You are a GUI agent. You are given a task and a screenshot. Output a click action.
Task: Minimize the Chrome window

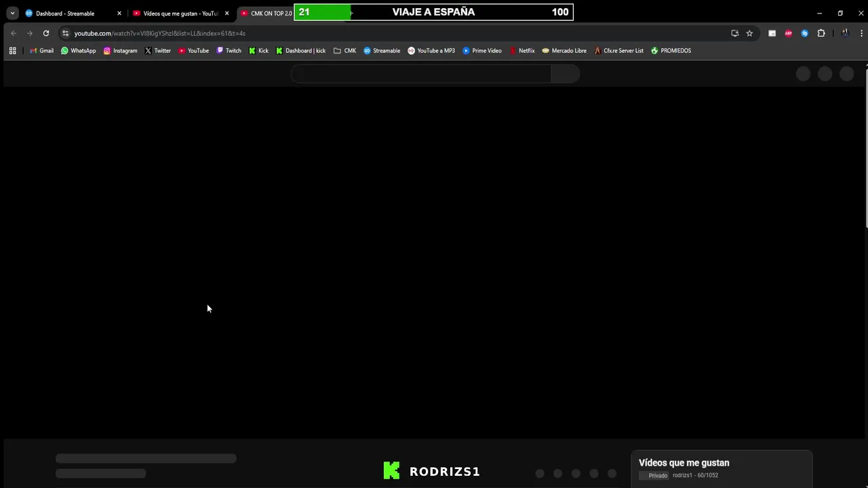point(819,13)
